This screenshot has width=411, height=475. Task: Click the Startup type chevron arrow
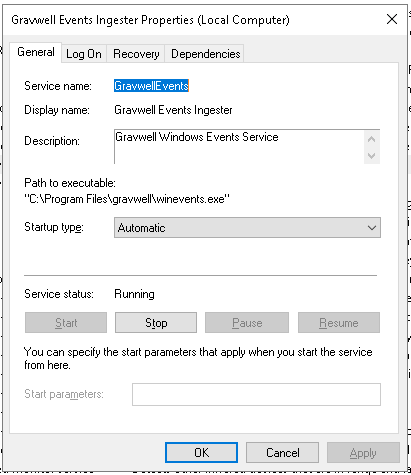point(372,228)
